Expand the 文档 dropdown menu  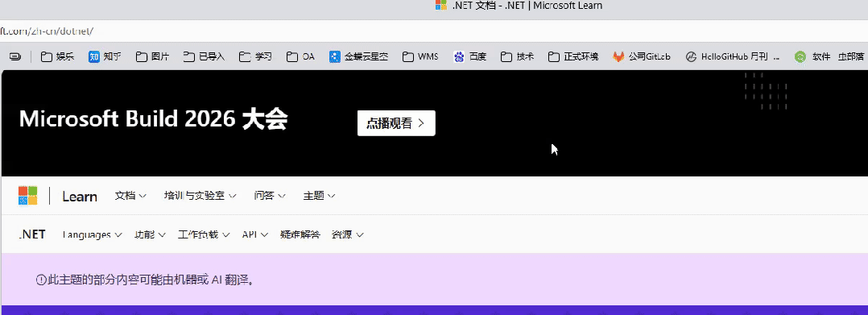point(130,196)
